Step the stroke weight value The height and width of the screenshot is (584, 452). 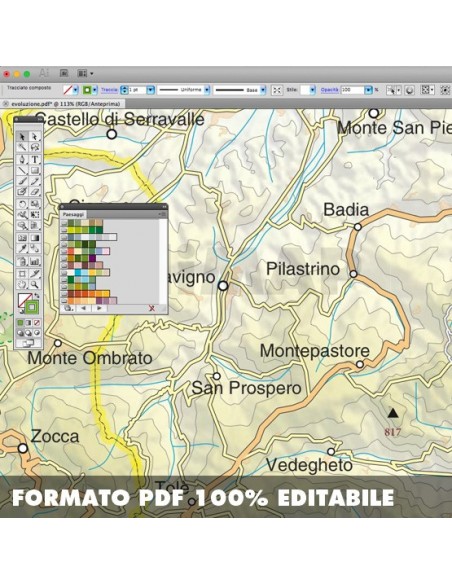(x=124, y=90)
